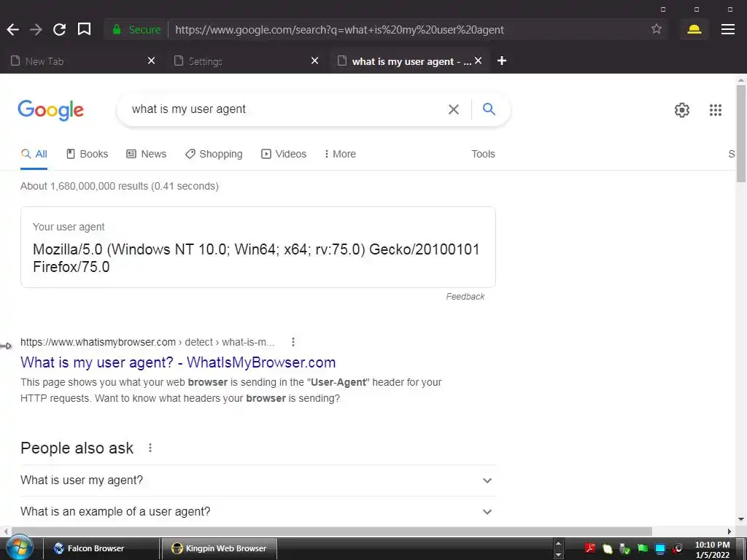Close the Settings tab
747x560 pixels.
(314, 61)
